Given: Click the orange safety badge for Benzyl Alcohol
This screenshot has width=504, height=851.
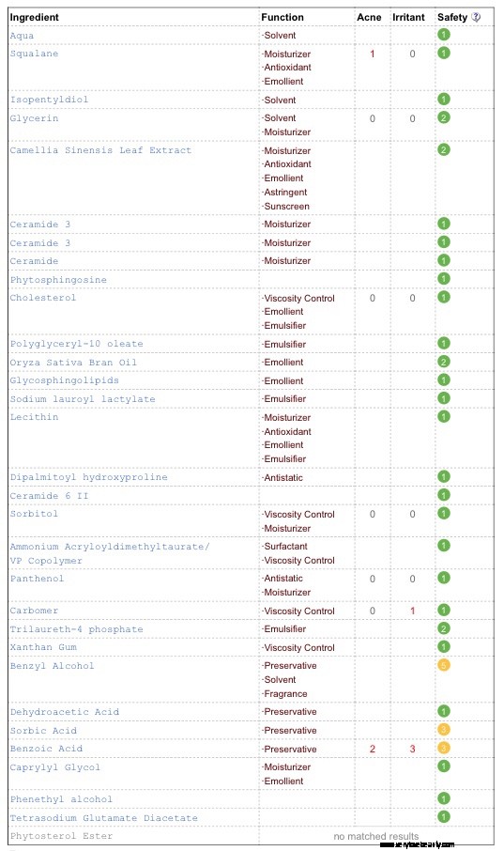Looking at the screenshot, I should pos(444,665).
